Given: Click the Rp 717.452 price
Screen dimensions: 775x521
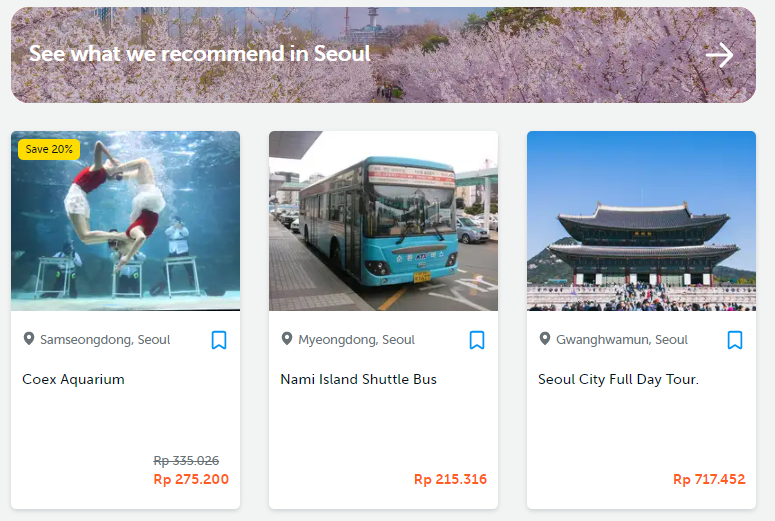Looking at the screenshot, I should [709, 479].
